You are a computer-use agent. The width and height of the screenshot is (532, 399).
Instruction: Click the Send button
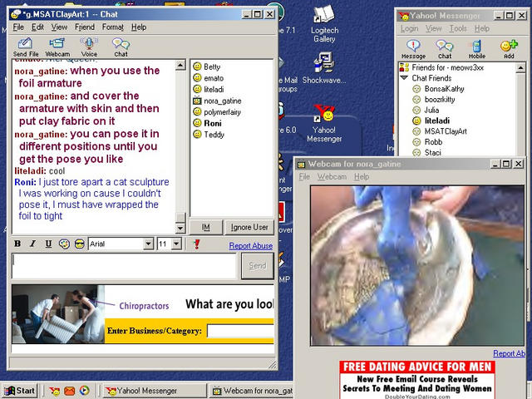(258, 266)
